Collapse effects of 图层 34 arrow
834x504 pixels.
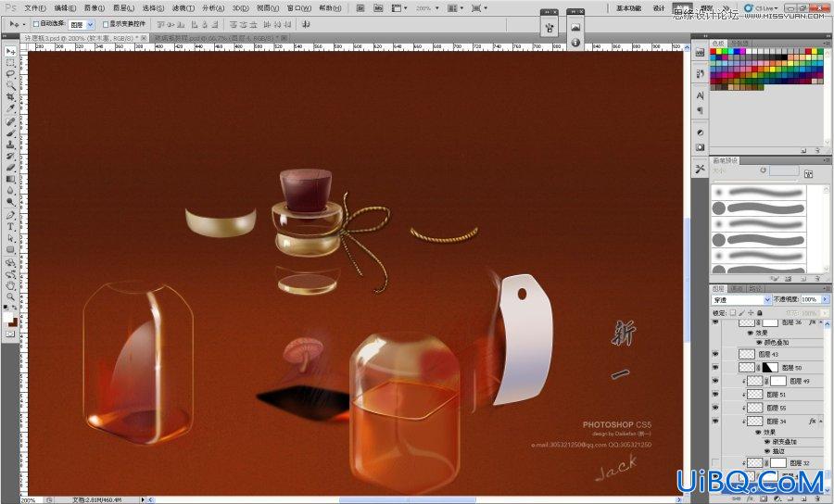point(820,421)
